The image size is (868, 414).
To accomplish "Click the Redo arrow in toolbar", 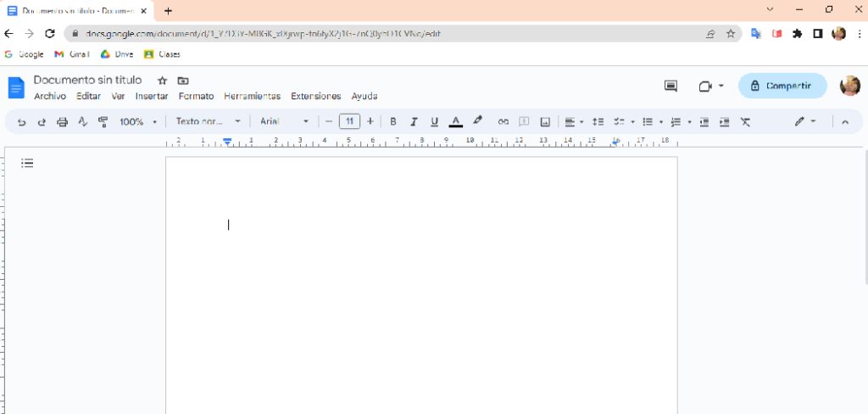I will pos(42,122).
